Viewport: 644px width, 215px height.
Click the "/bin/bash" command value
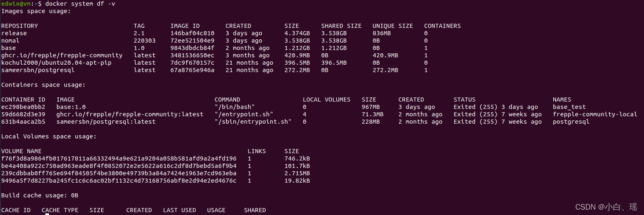click(235, 107)
